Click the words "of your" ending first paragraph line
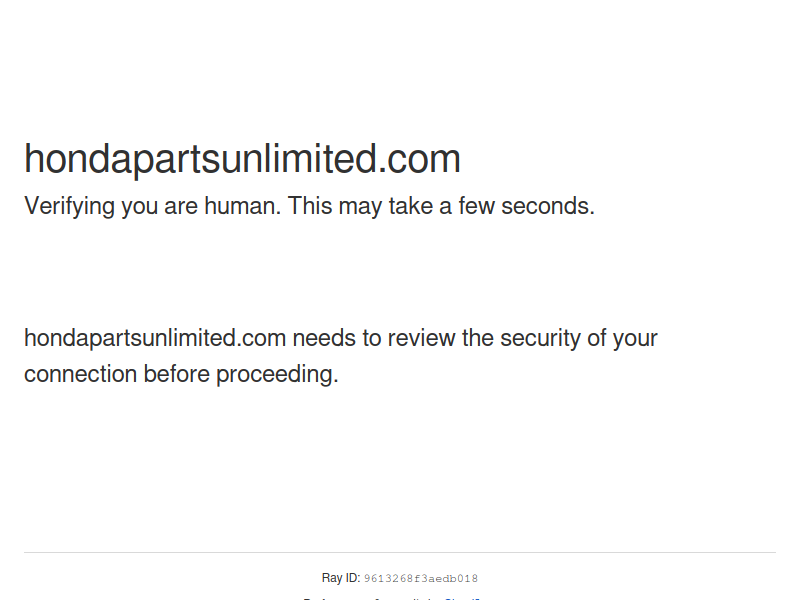The height and width of the screenshot is (600, 800). [x=622, y=339]
